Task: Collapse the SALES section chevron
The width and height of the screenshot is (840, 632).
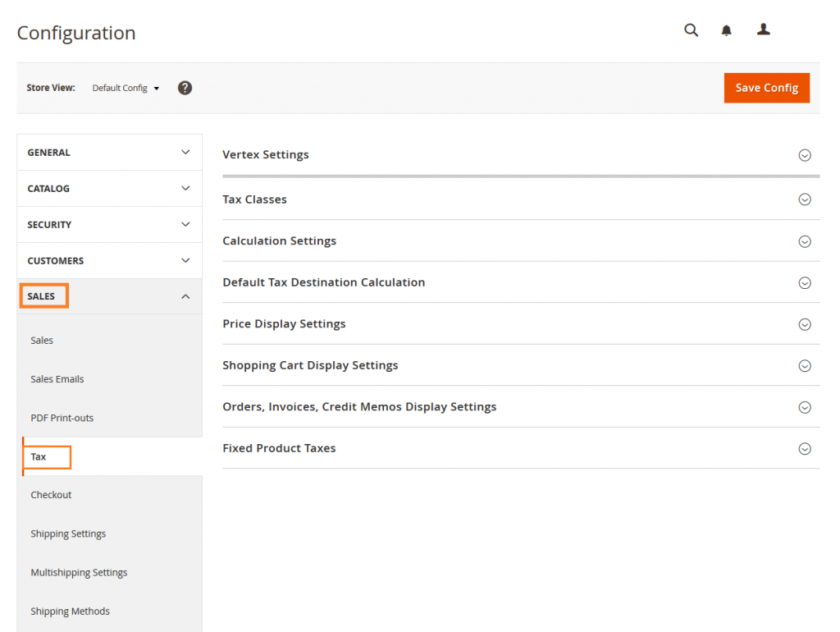Action: pyautogui.click(x=185, y=296)
